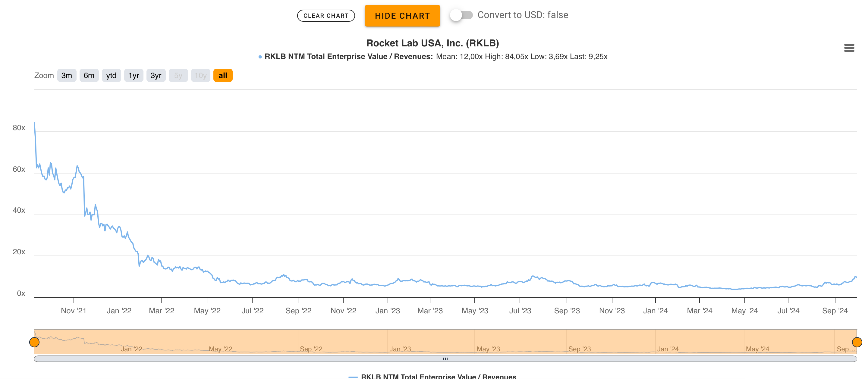Screen dimensions: 868x379
Task: Click the 'High: 84,05x' statistic text
Action: click(x=506, y=57)
